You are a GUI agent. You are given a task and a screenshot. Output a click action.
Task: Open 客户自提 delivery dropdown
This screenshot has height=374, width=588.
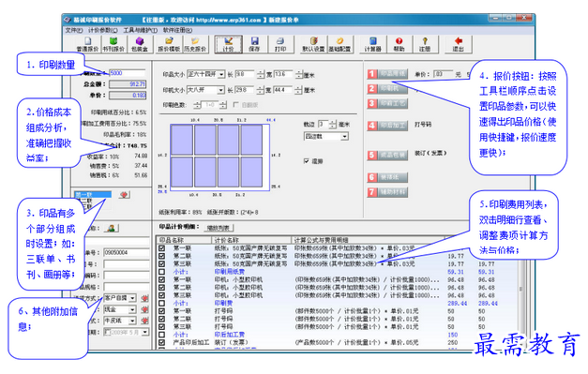[x=132, y=298]
